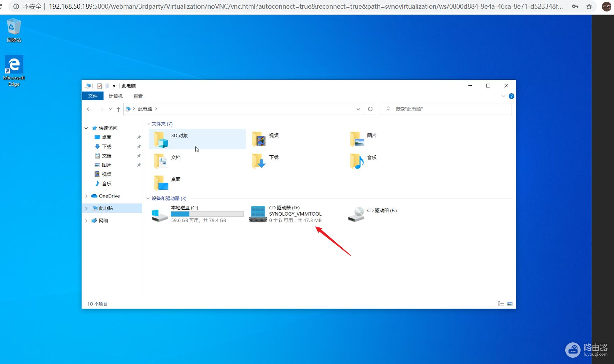Click the properties checkmark in quick access toolbar
The height and width of the screenshot is (364, 614).
100,86
